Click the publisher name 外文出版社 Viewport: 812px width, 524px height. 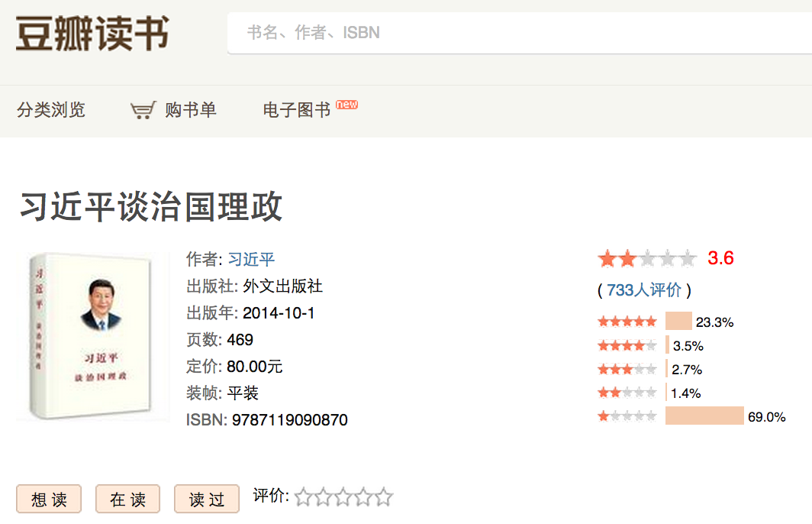282,286
